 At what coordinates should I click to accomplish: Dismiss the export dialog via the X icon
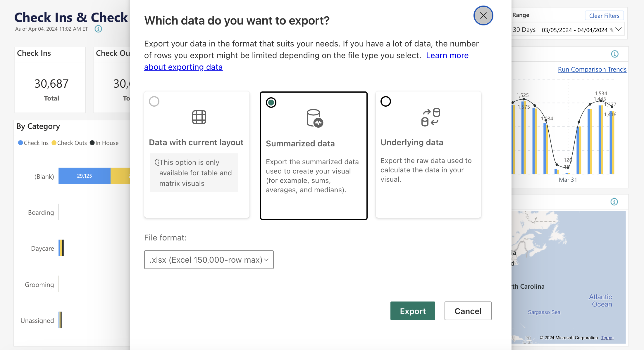pyautogui.click(x=483, y=15)
